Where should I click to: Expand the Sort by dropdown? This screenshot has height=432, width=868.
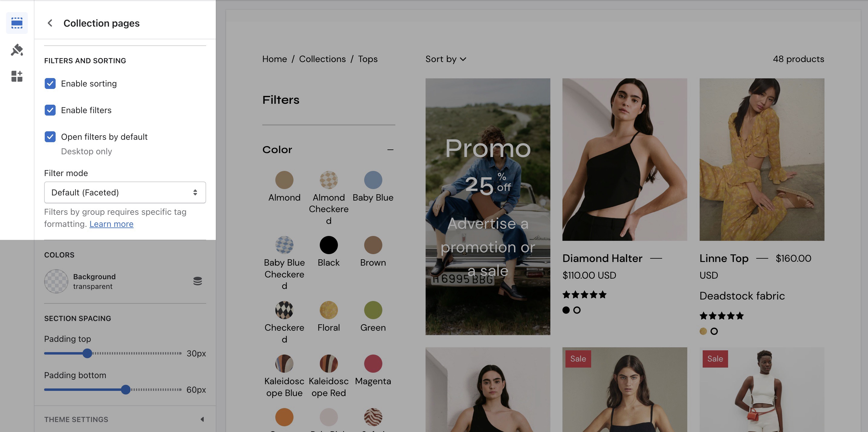point(445,59)
